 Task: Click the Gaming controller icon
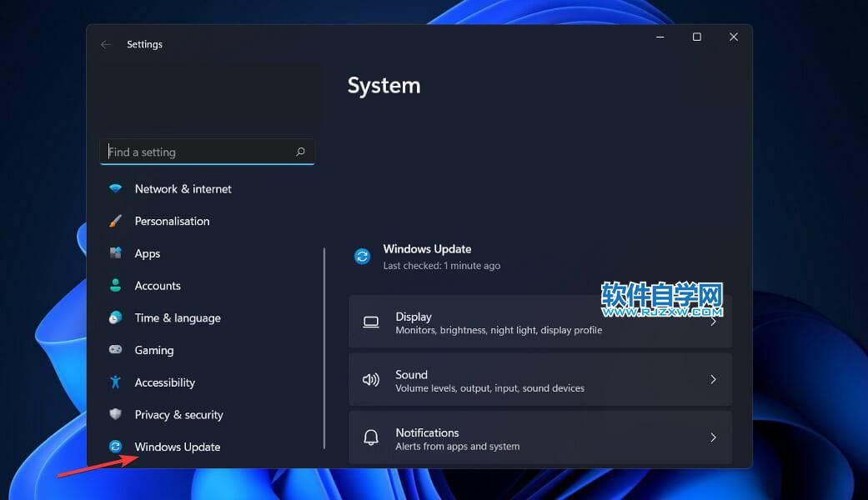click(115, 349)
